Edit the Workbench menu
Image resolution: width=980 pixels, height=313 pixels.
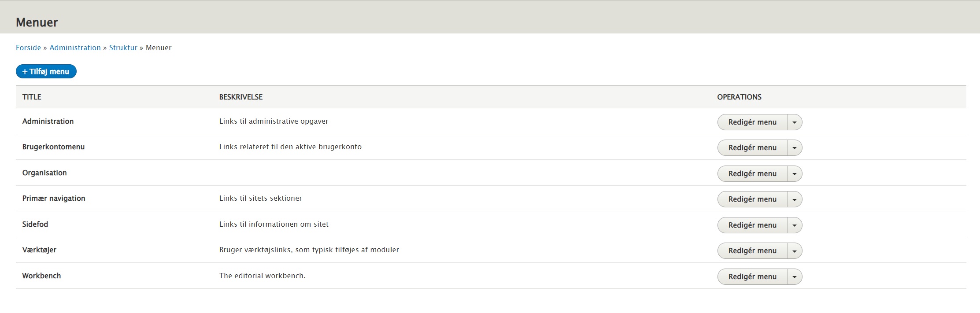(752, 276)
